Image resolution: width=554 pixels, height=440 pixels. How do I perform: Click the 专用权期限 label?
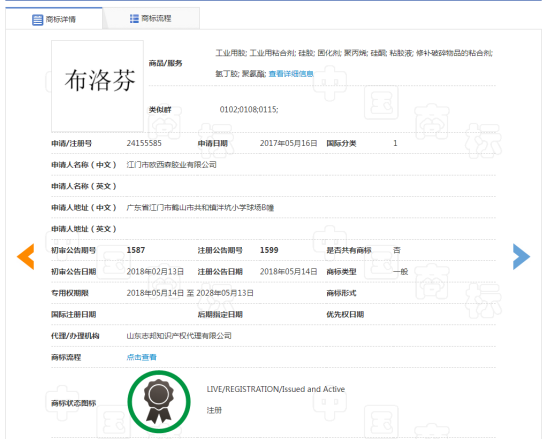pyautogui.click(x=70, y=293)
